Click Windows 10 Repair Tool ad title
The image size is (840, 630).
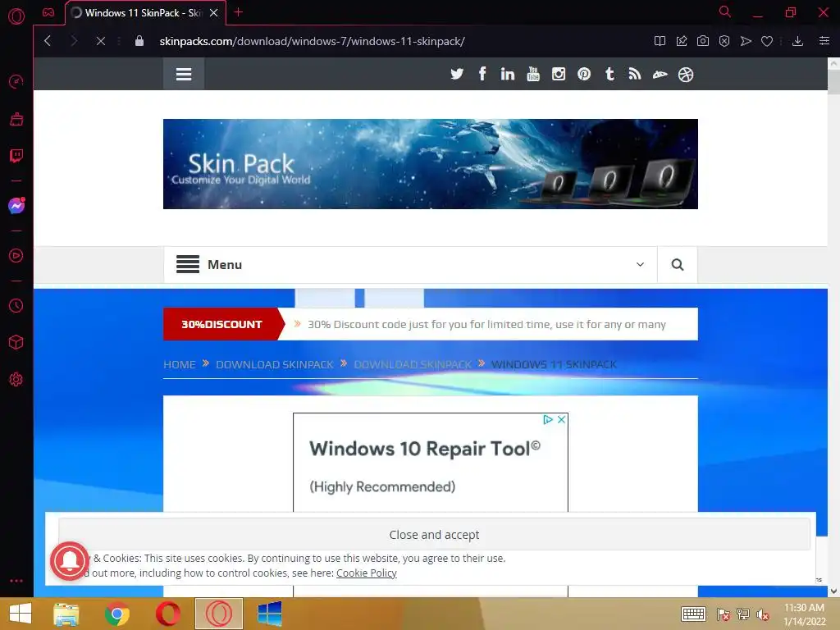[425, 449]
